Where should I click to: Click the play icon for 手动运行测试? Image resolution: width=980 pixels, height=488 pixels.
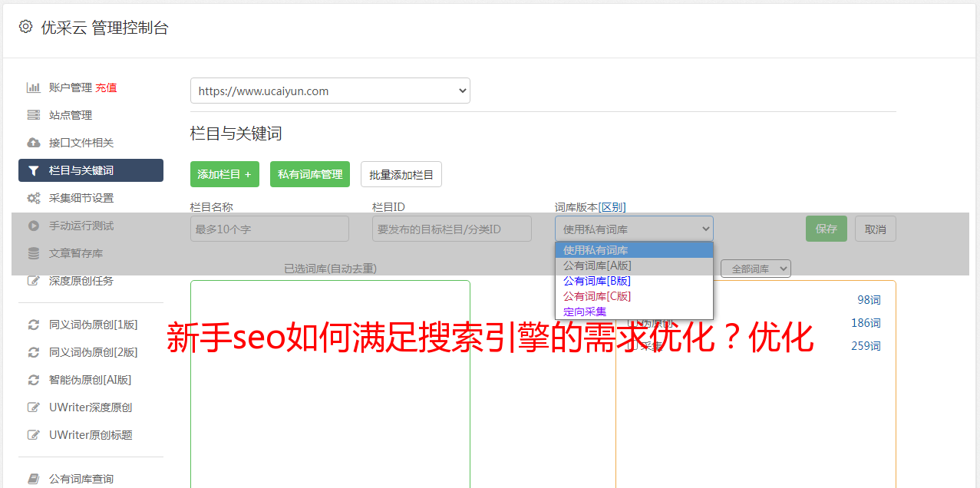pos(34,226)
